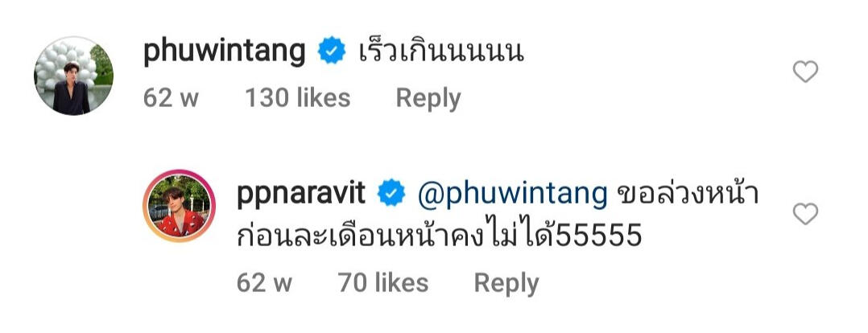Click the 62 w timestamp under ppnaravit's reply
The image size is (868, 333).
[x=264, y=283]
